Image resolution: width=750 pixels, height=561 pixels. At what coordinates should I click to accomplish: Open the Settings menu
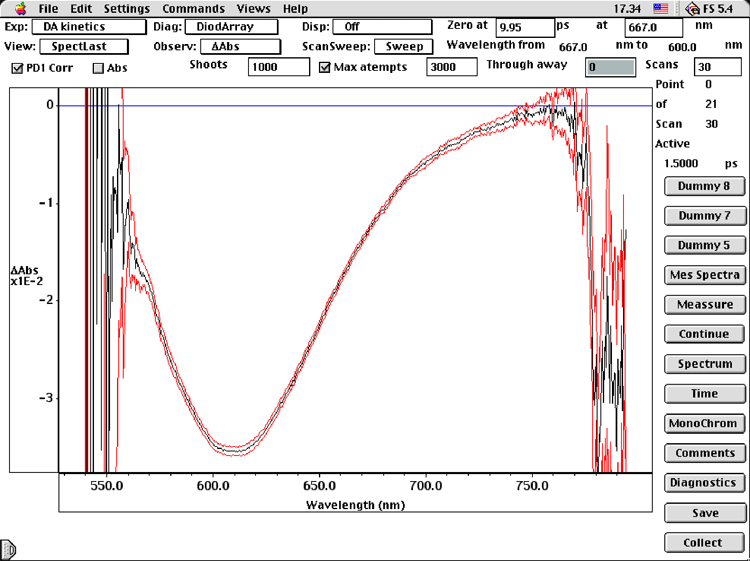tap(127, 9)
